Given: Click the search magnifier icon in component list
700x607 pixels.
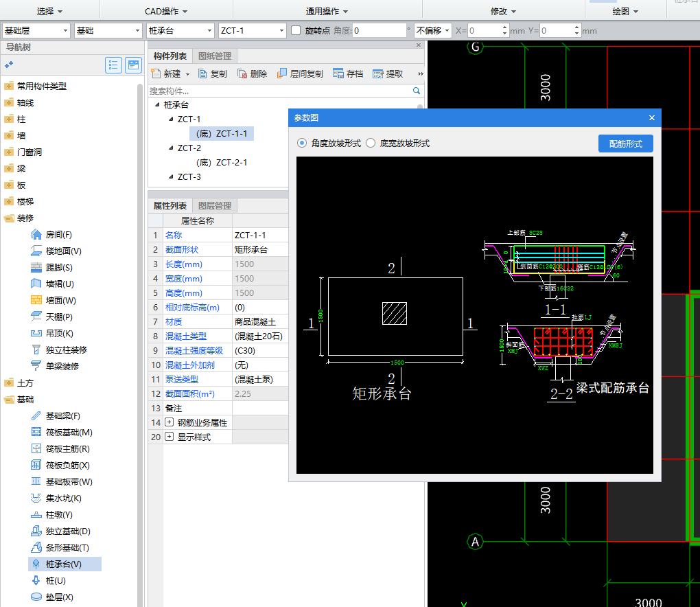Looking at the screenshot, I should coord(417,91).
